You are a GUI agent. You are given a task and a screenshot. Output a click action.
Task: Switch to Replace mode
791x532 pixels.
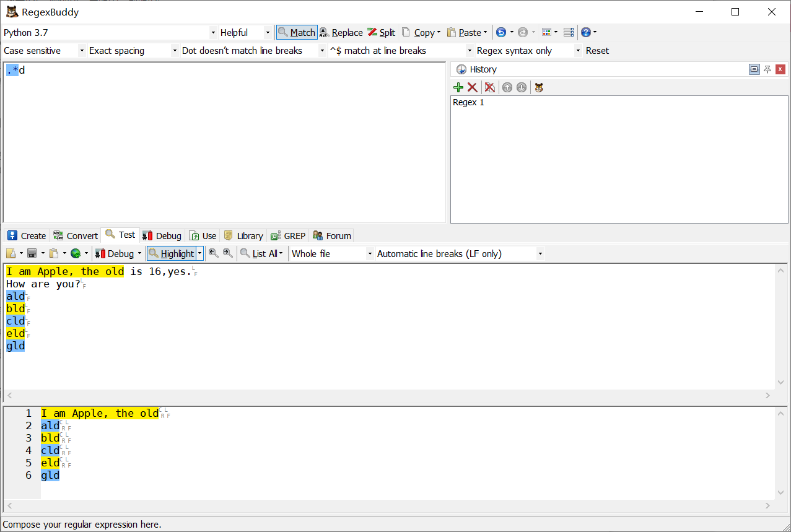(341, 32)
